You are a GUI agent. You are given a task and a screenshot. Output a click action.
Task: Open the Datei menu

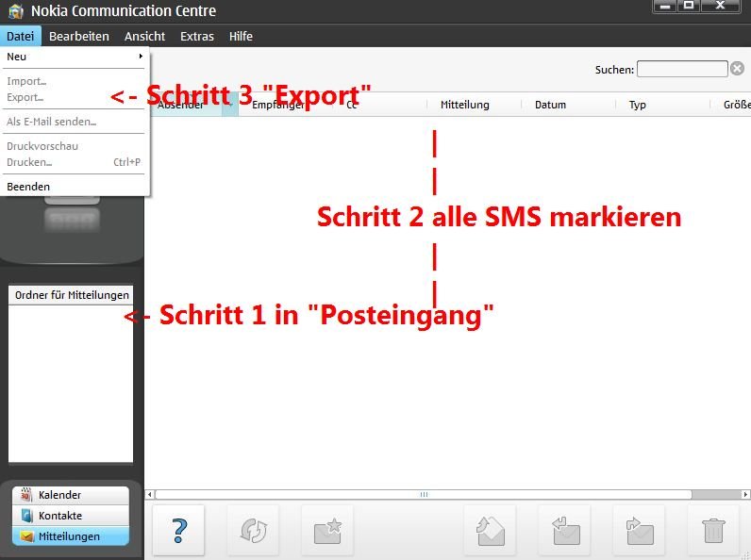pos(21,37)
